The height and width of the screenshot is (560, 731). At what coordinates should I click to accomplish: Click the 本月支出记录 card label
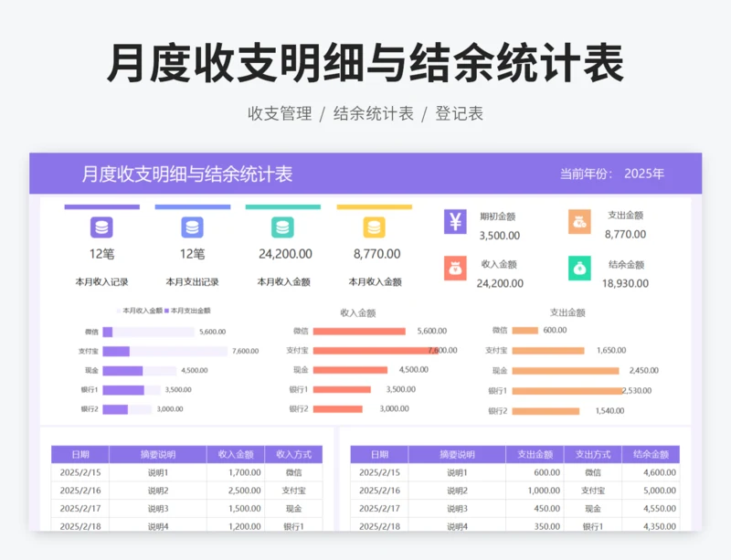[192, 282]
